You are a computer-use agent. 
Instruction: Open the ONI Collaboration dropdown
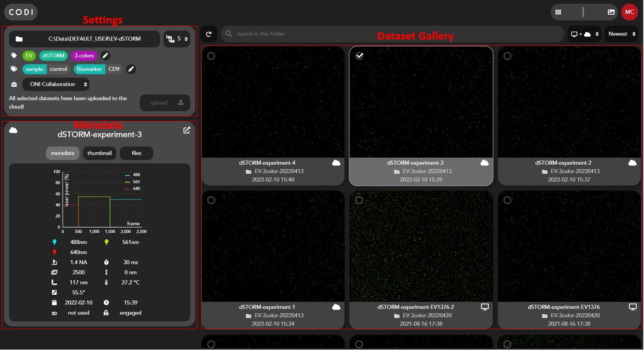pyautogui.click(x=56, y=85)
